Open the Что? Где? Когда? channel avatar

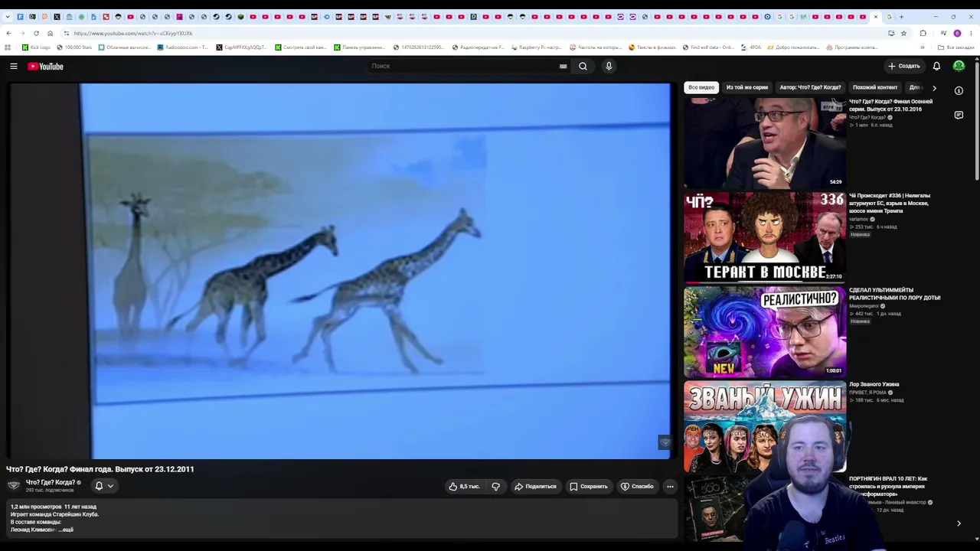click(x=14, y=485)
